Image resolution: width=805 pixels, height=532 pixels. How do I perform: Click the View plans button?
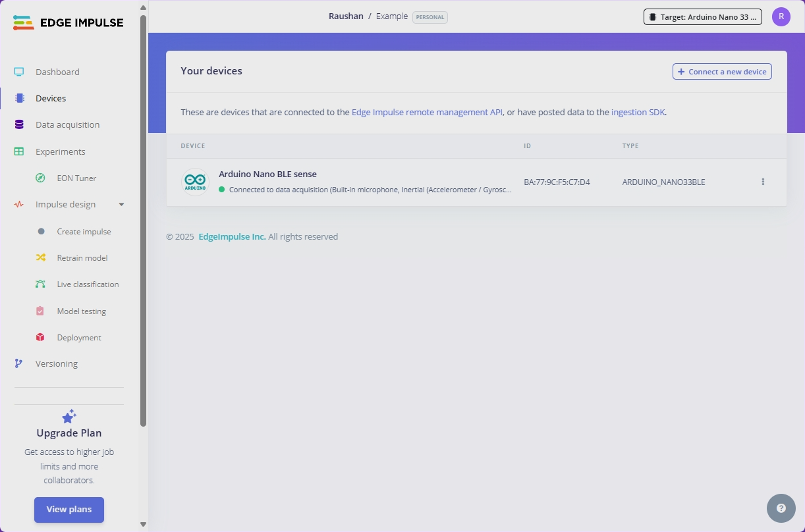point(69,510)
